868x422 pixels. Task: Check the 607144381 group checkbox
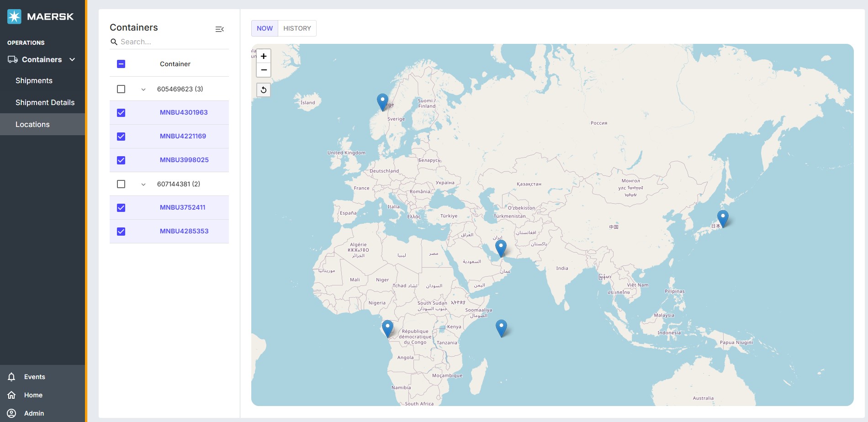[121, 184]
